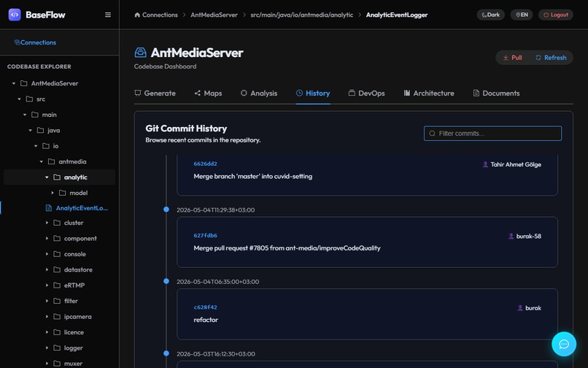Click timeline marker for 2026-05-03T16:12:30
The image size is (588, 368).
click(x=166, y=353)
